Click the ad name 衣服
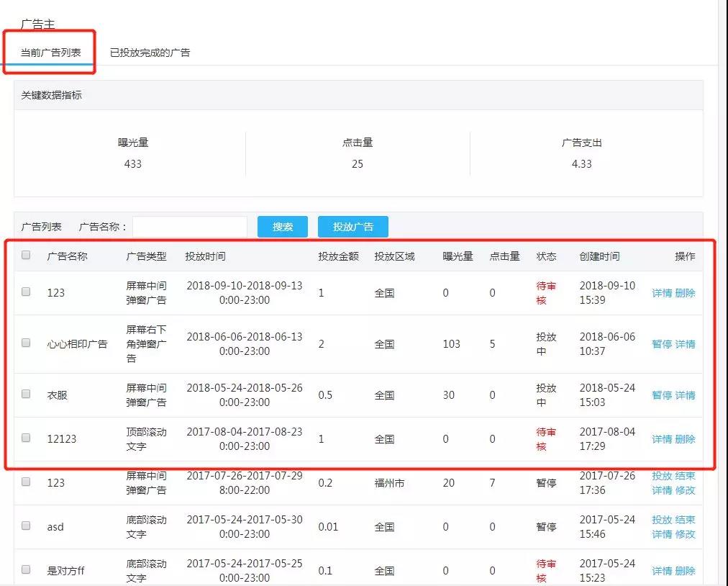The width and height of the screenshot is (728, 586). coord(57,395)
